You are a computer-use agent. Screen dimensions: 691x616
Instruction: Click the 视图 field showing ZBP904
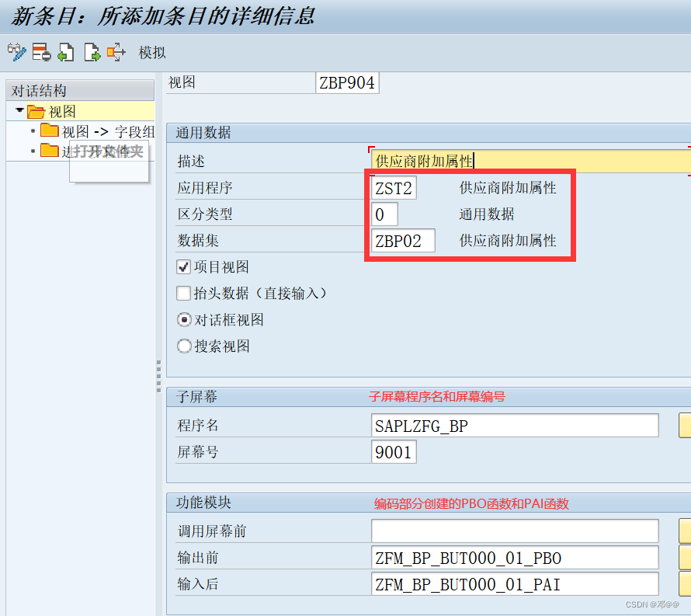pyautogui.click(x=347, y=82)
